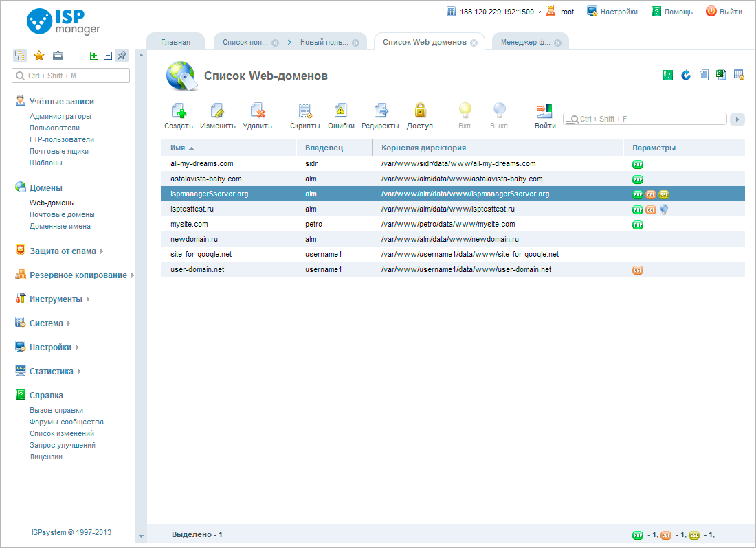Export list via the Excel icon
The width and height of the screenshot is (756, 548).
click(721, 75)
